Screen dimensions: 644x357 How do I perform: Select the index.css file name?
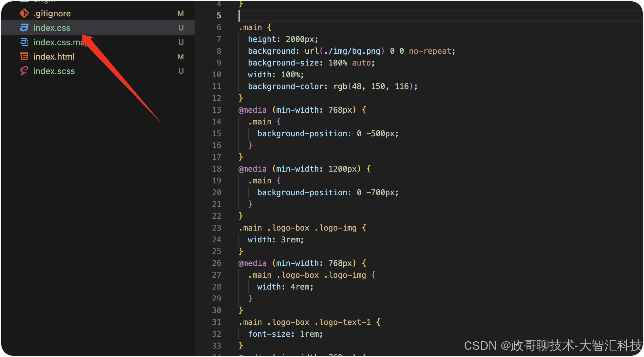tap(52, 28)
